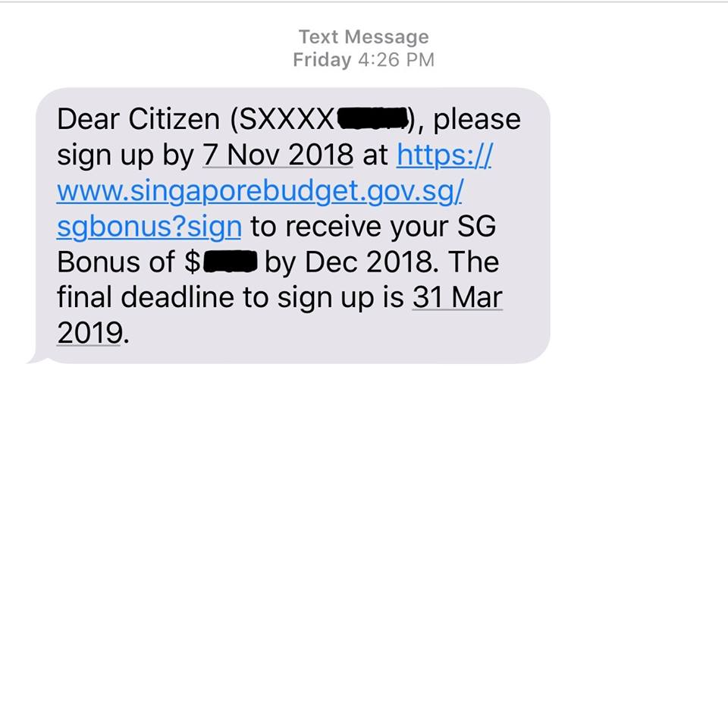Click the blacked-out ID after SXXXX
The height and width of the screenshot is (728, 728).
pyautogui.click(x=372, y=119)
